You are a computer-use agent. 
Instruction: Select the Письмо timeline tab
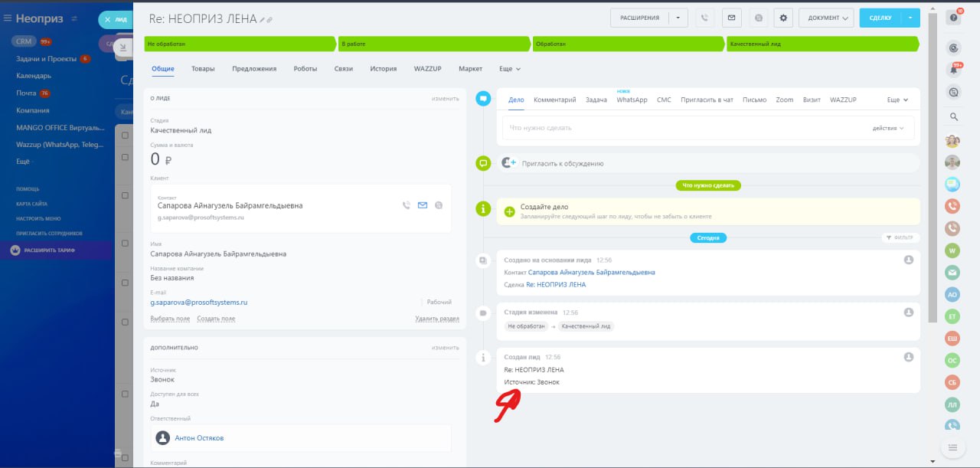pos(754,100)
